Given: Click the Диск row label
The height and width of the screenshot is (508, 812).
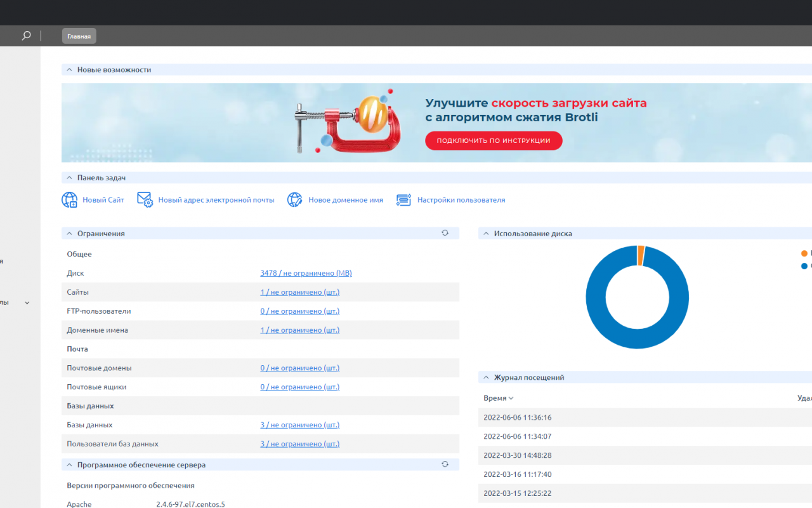Looking at the screenshot, I should 75,273.
